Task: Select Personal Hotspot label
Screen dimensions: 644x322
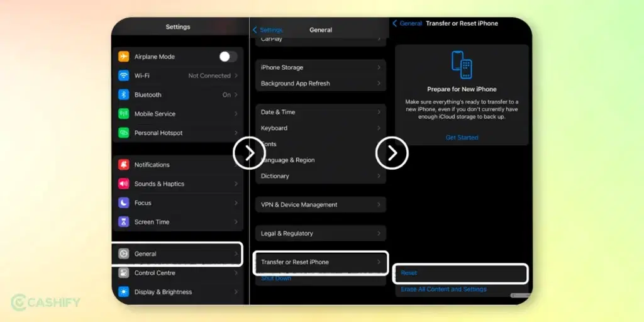Action: (x=158, y=133)
